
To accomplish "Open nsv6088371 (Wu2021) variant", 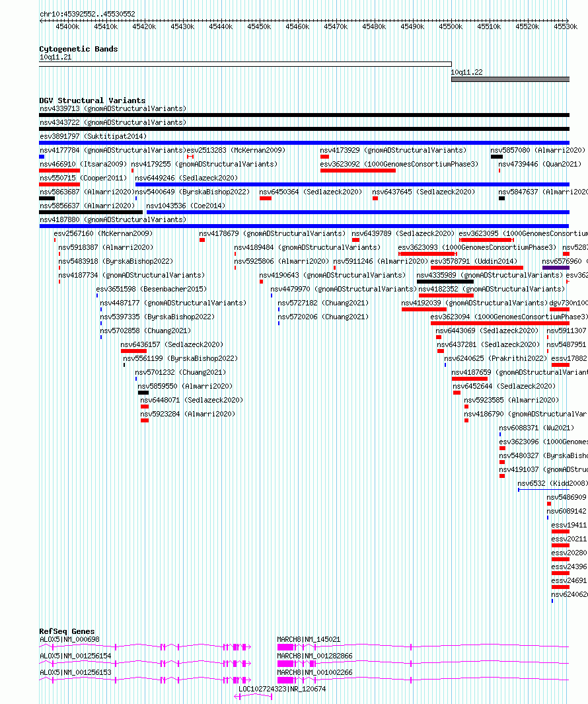I will 536,428.
